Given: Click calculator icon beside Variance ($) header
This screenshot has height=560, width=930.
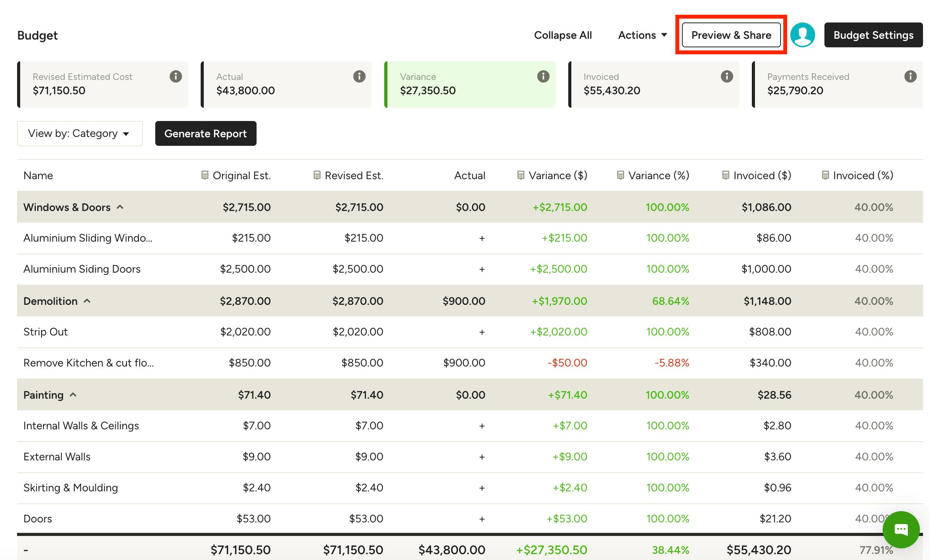Looking at the screenshot, I should tap(521, 175).
